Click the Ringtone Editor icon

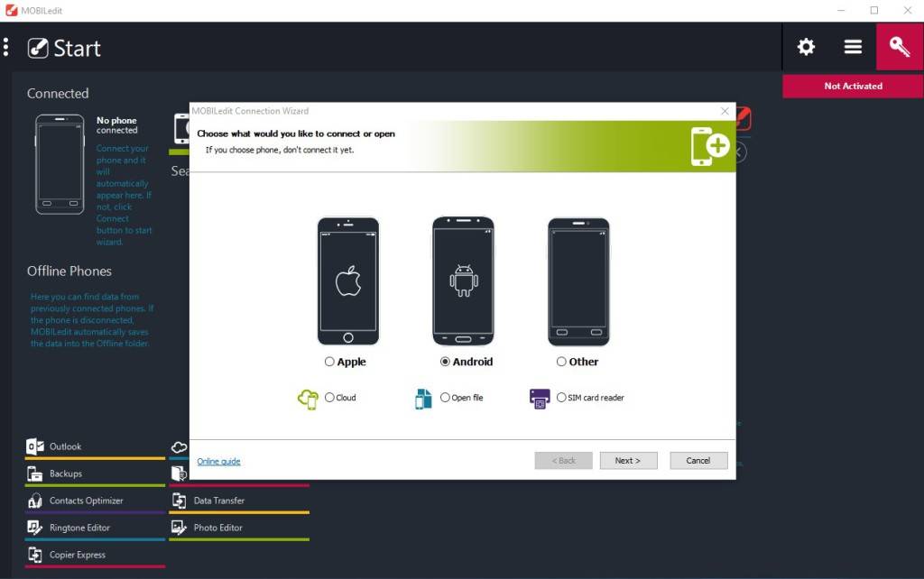pos(35,528)
